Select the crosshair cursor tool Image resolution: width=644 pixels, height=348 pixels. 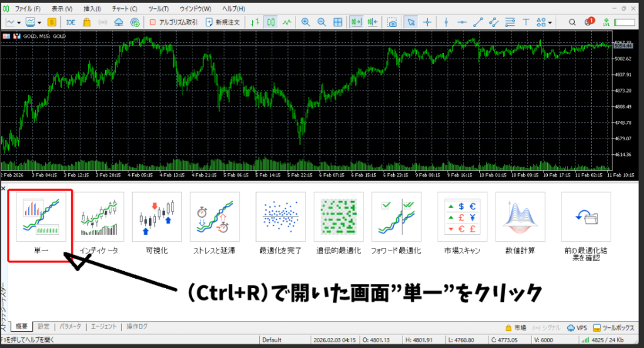(x=428, y=22)
